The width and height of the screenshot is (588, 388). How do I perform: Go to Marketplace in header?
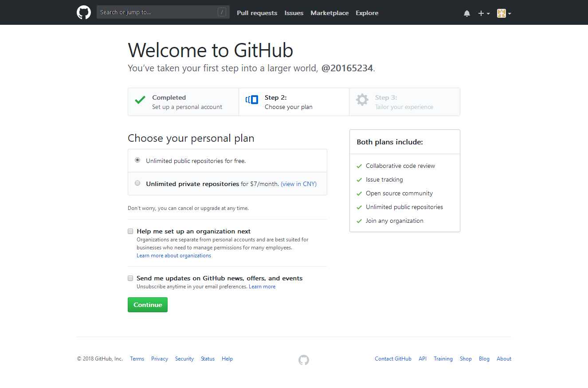[x=329, y=13]
